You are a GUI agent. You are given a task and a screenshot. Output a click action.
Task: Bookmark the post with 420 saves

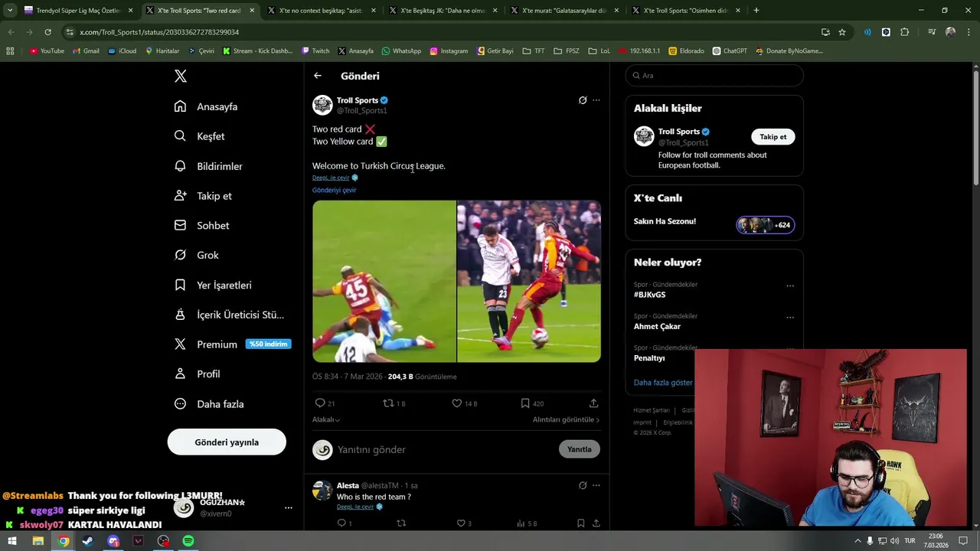(x=525, y=403)
